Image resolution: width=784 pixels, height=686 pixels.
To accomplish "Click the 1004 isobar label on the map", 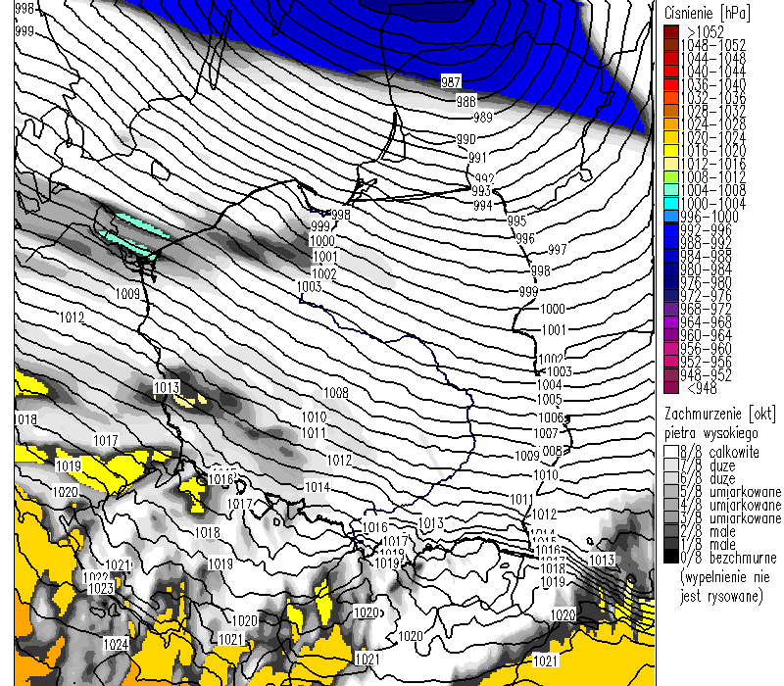I will pos(549,385).
